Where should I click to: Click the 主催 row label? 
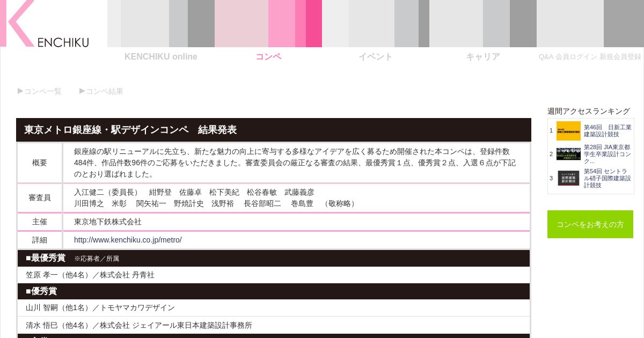[40, 222]
